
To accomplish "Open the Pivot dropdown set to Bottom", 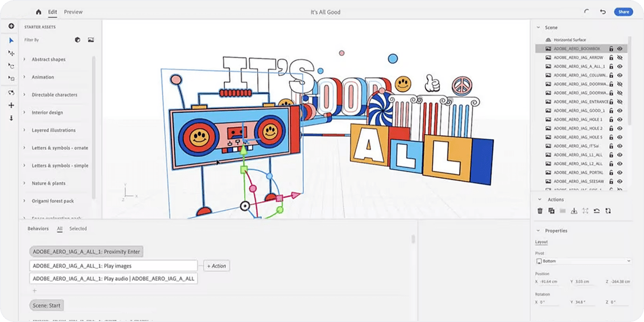I will point(583,261).
